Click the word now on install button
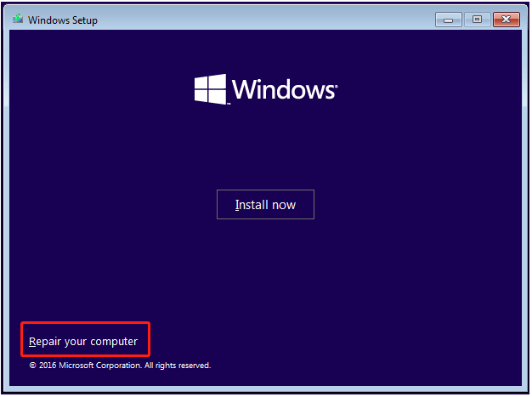 pos(284,205)
